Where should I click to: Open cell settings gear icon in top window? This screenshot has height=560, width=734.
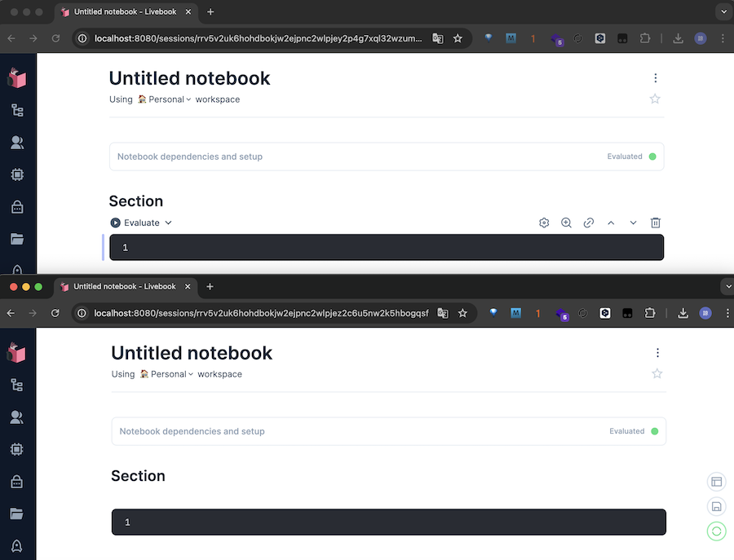point(544,223)
